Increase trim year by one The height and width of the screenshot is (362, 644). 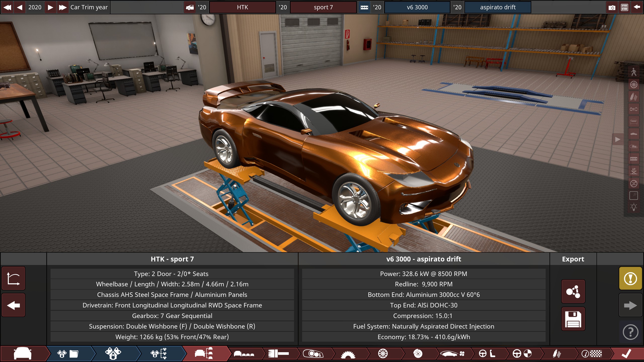50,7
